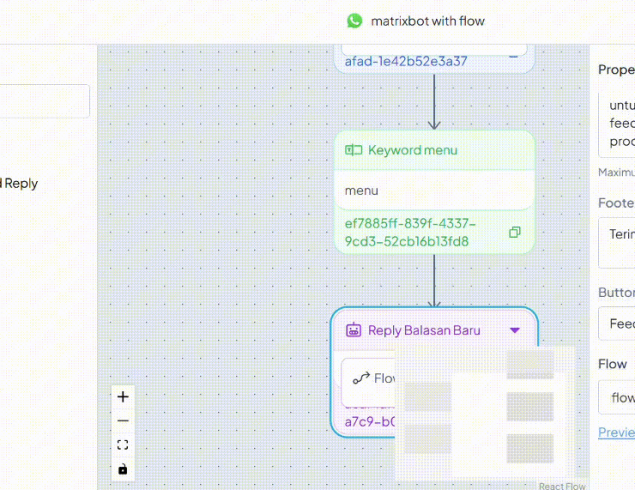Select the Reply item in the left panel

(x=20, y=183)
